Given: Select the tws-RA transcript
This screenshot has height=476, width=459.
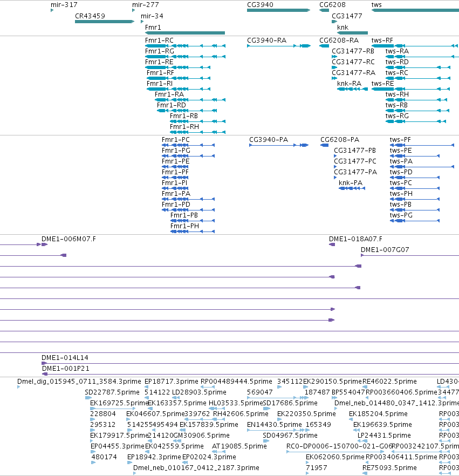Looking at the screenshot, I should tap(422, 57).
